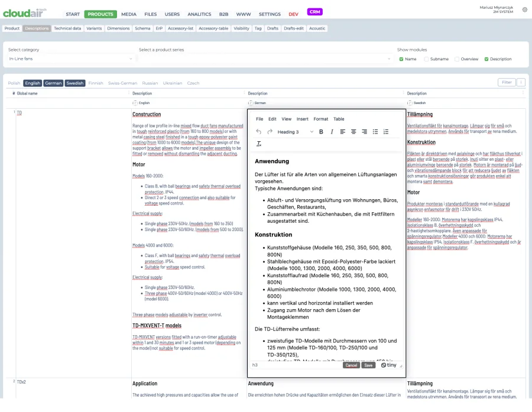
Task: Enable the Subname module checkbox
Action: 426,59
